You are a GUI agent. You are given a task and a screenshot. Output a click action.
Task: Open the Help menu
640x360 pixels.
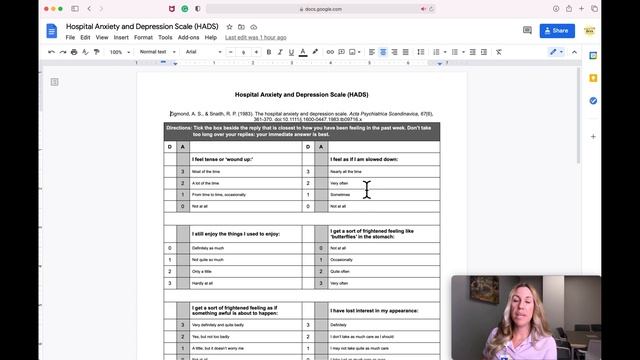(x=211, y=38)
